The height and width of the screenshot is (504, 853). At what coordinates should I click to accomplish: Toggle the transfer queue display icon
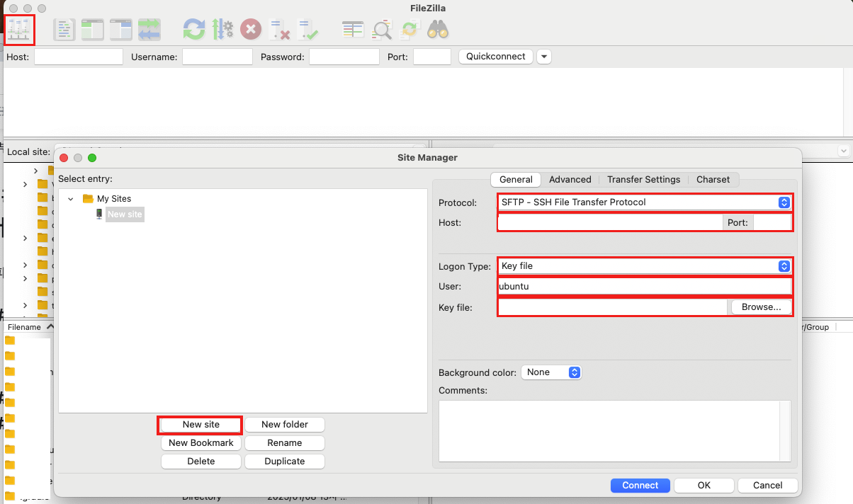point(149,30)
